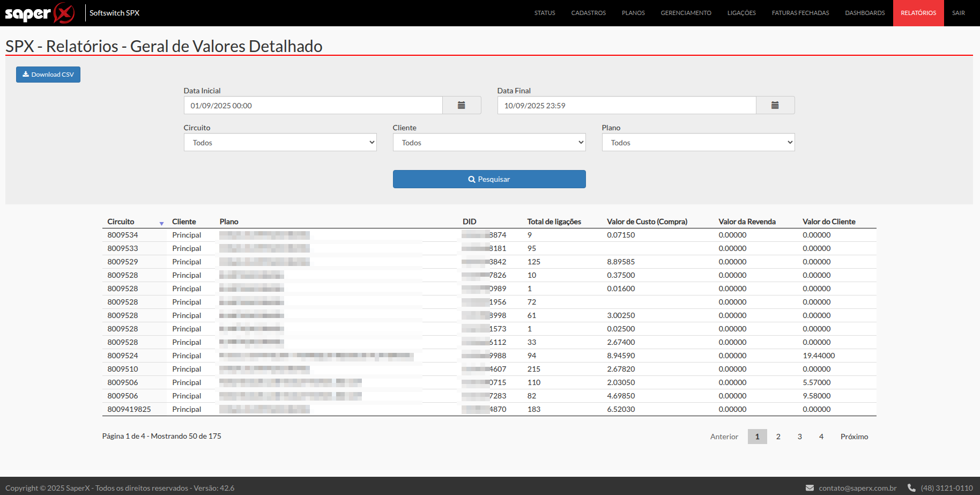Go to results page 3
This screenshot has height=495, width=980.
[800, 437]
